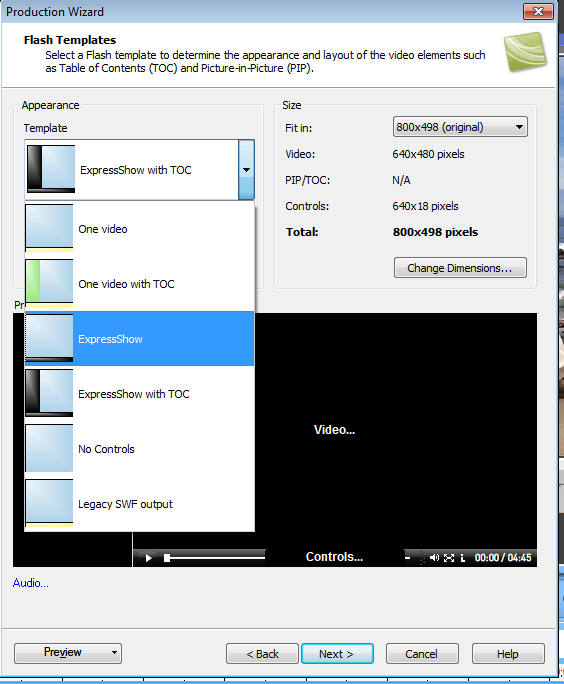Click the fullscreen icon in preview controls
564x684 pixels.
click(449, 557)
